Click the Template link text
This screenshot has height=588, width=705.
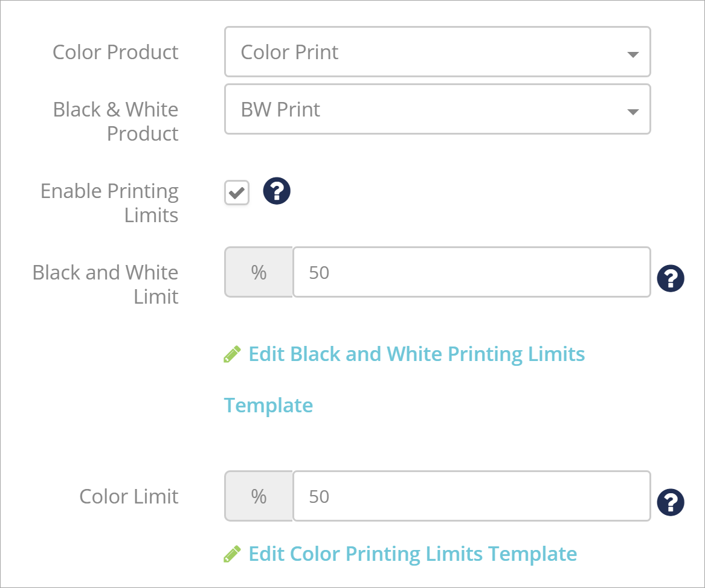coord(268,406)
